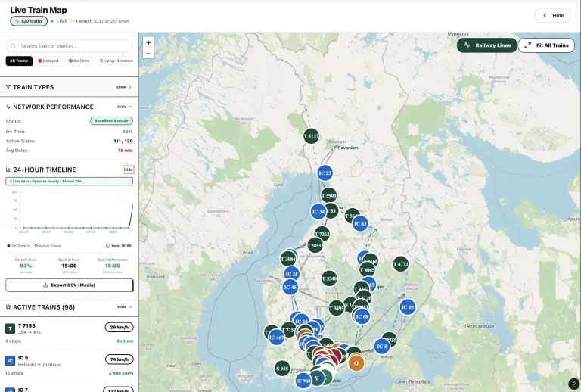Image resolution: width=581 pixels, height=392 pixels.
Task: Click the 120 trains badge
Action: pyautogui.click(x=29, y=21)
